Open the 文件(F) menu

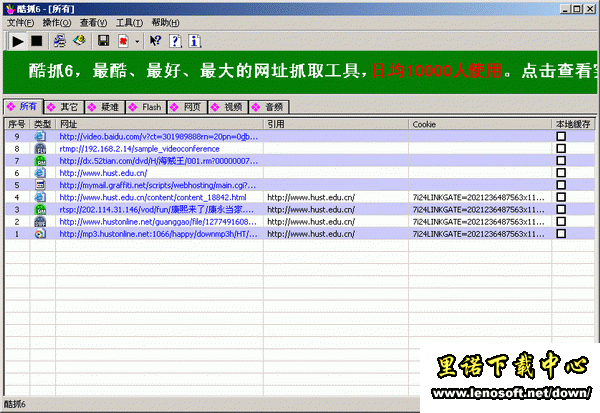tap(20, 23)
